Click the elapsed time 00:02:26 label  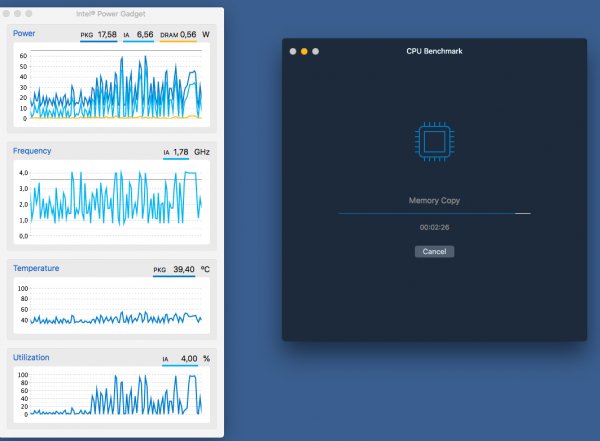(434, 227)
